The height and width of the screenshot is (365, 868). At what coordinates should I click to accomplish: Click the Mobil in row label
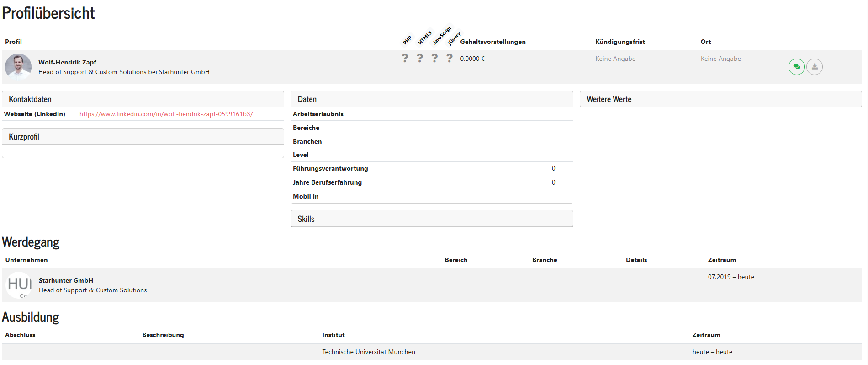[x=306, y=196]
